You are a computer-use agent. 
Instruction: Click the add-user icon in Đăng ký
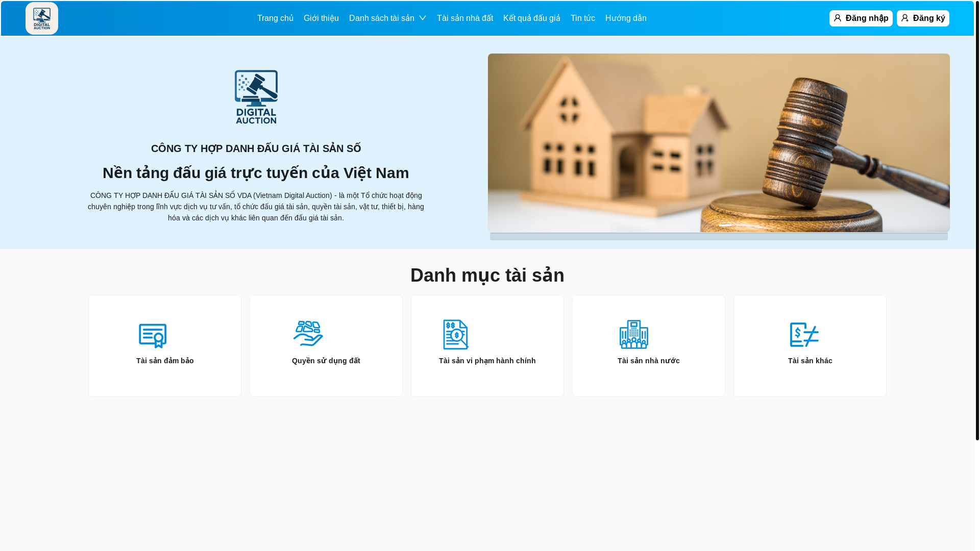[905, 18]
